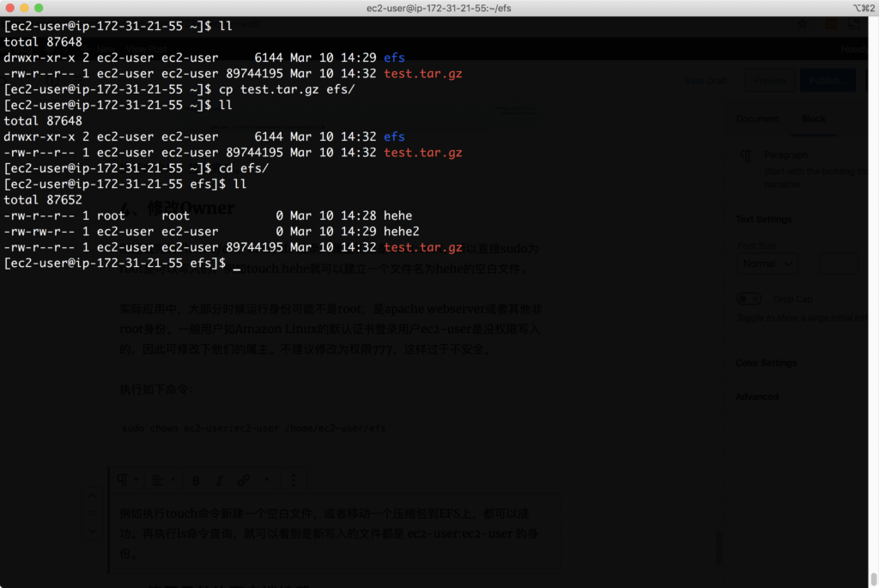
Task: Insert a link using the link icon
Action: [243, 480]
